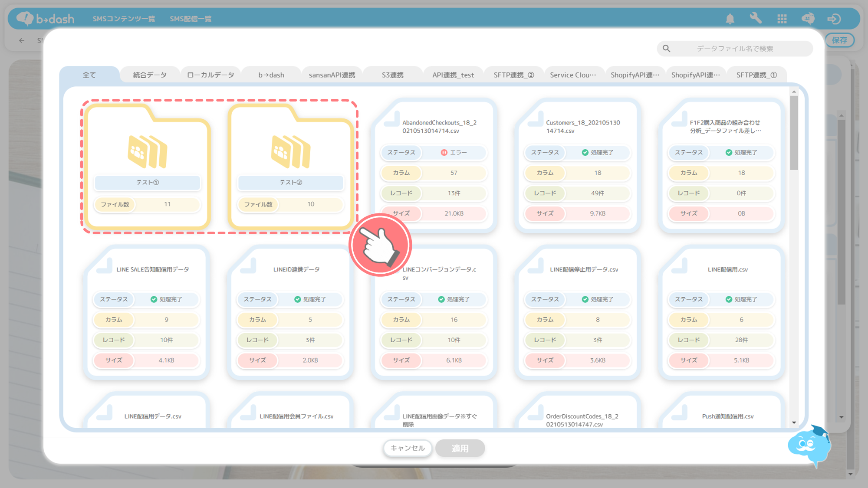The image size is (868, 488).
Task: Select the LINEコンバージョンデータ.csv card
Action: [x=433, y=312]
